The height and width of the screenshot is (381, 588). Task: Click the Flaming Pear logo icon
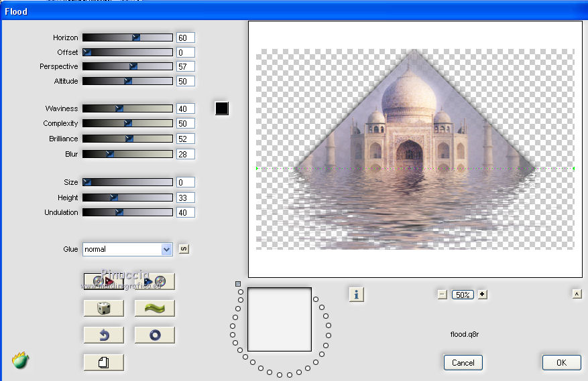(x=20, y=360)
